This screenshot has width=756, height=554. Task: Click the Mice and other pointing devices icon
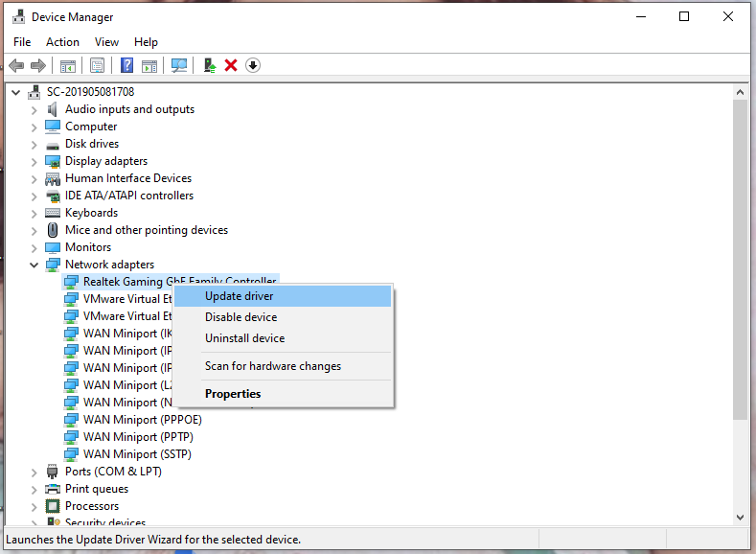[x=53, y=230]
